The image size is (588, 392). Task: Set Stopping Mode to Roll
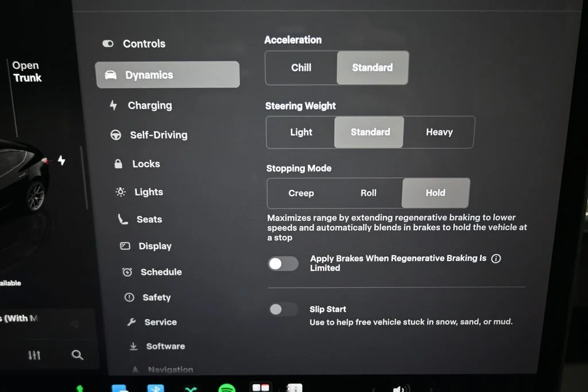coord(368,193)
